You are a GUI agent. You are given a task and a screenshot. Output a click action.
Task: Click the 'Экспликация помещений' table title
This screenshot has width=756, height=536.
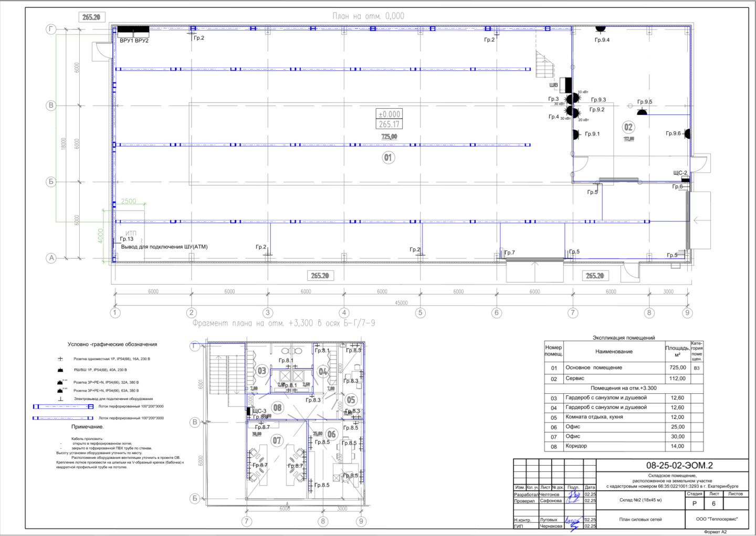[x=623, y=338]
